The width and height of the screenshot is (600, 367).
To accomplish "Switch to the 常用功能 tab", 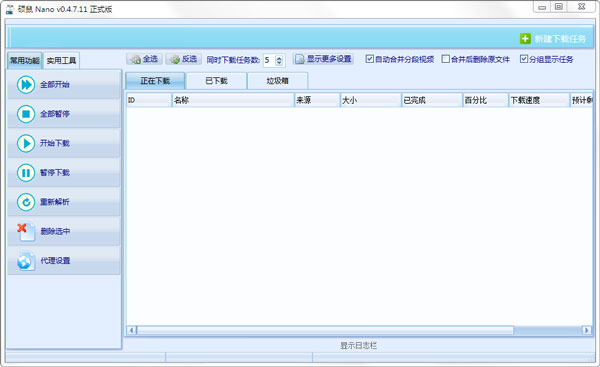I will pos(25,60).
